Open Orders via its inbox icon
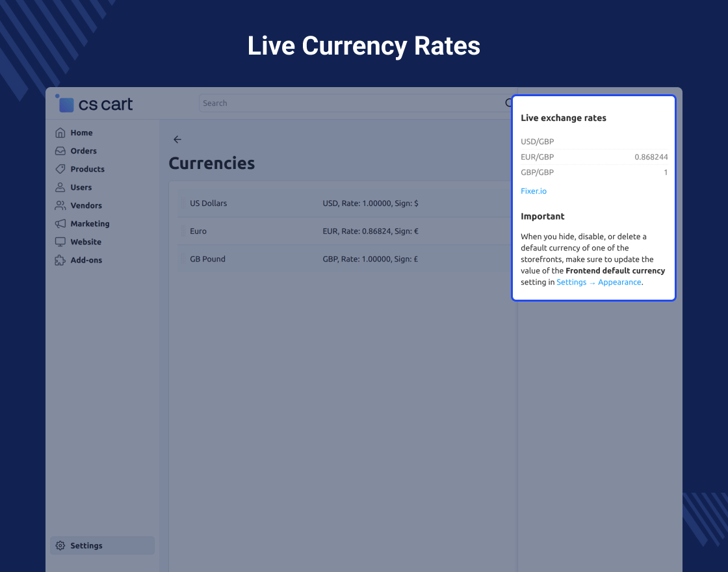728x572 pixels. click(x=60, y=151)
